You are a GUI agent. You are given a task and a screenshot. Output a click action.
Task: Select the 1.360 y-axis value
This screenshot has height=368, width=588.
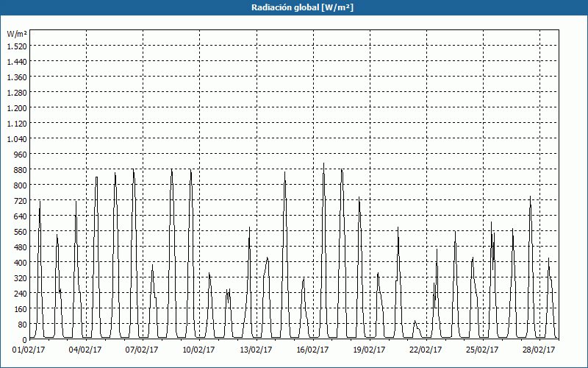click(17, 77)
